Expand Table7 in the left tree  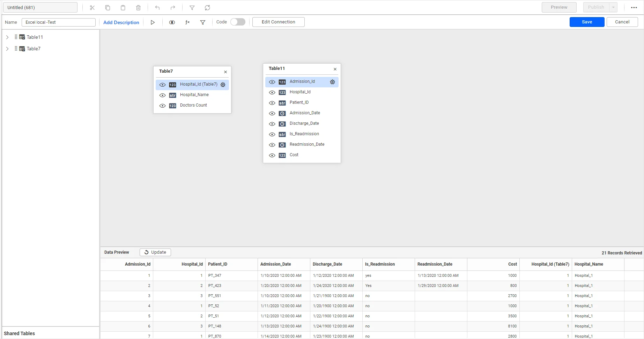click(7, 49)
